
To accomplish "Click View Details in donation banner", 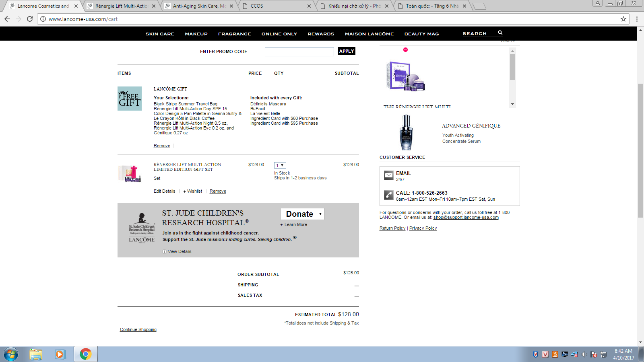I will (180, 252).
